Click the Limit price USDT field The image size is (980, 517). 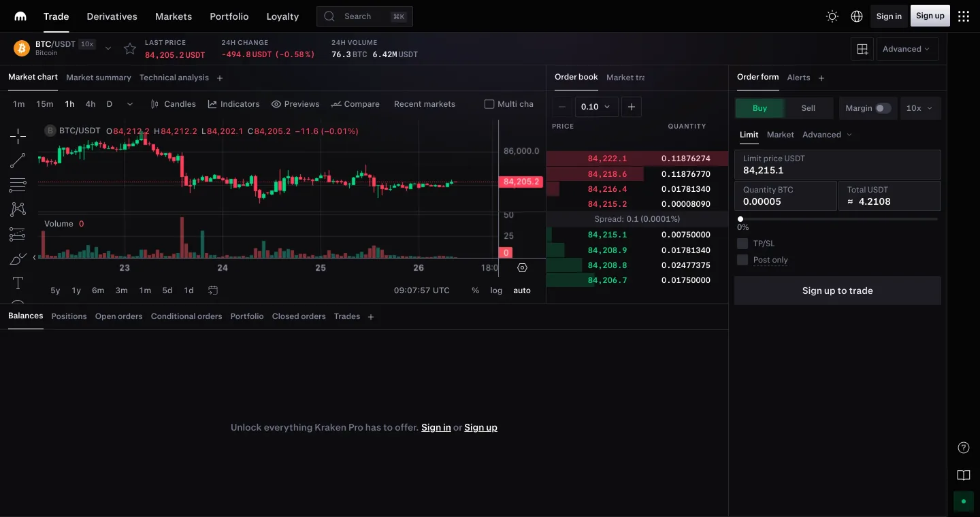point(838,165)
